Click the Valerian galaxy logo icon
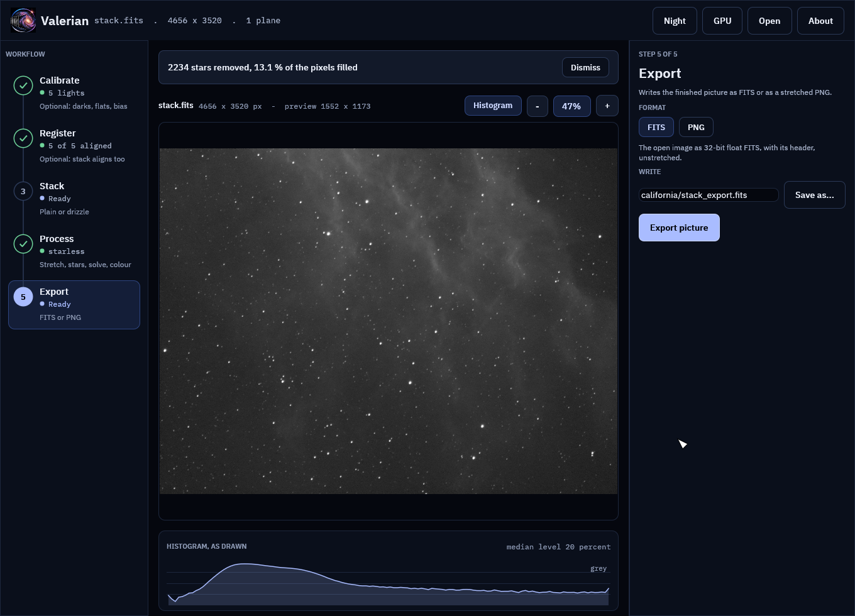855x616 pixels. pos(23,21)
